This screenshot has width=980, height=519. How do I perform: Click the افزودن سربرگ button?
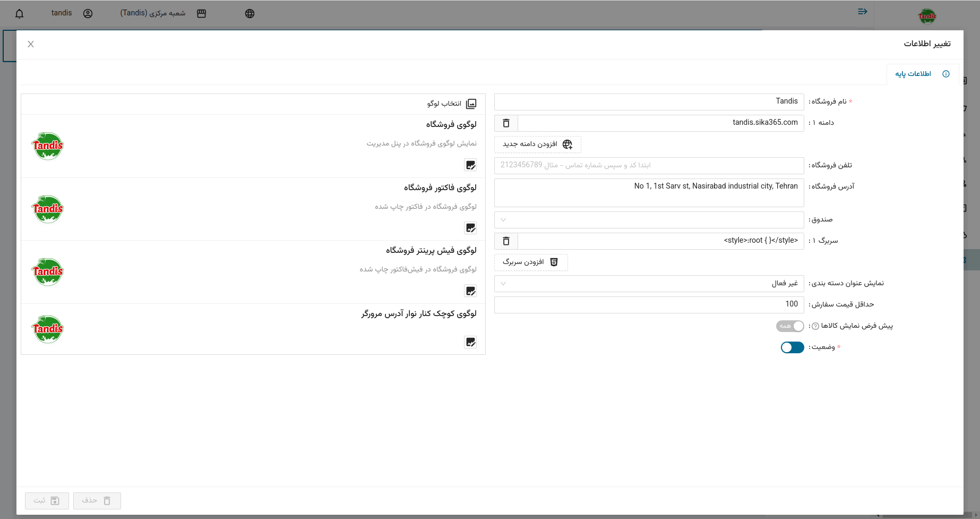530,262
